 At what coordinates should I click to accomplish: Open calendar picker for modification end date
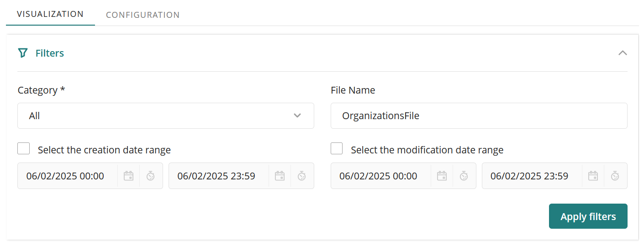click(x=593, y=176)
